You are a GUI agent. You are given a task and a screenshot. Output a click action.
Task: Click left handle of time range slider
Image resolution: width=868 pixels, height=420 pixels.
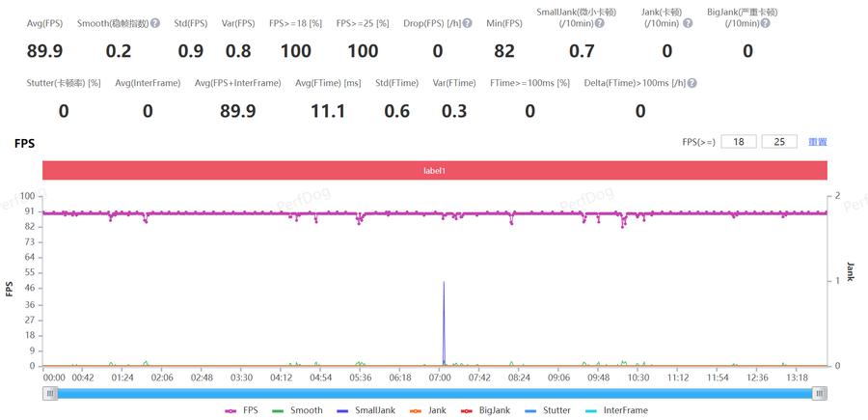tap(50, 393)
